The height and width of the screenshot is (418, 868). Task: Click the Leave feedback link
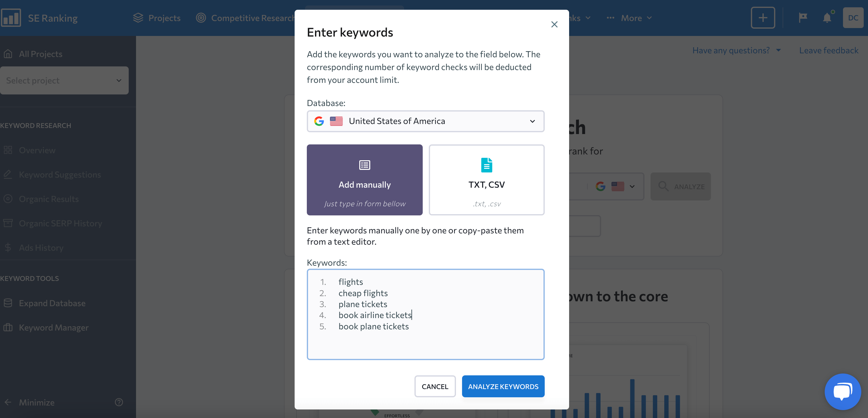tap(829, 50)
